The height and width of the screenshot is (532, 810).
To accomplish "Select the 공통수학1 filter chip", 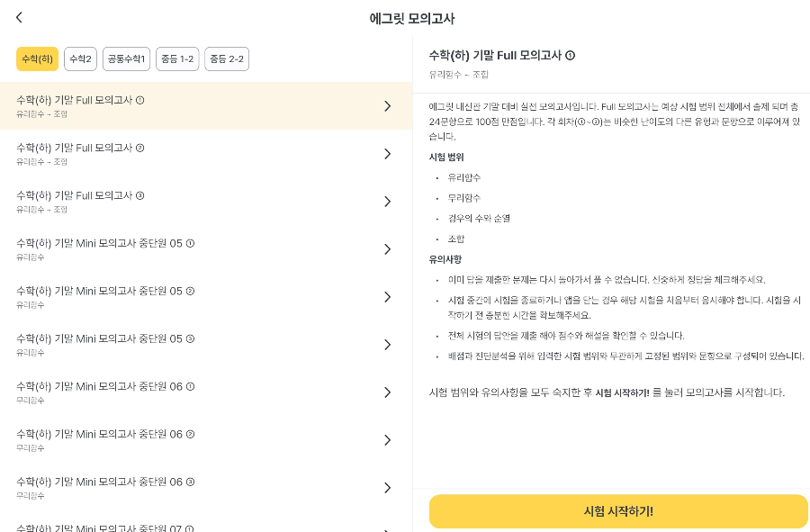I will [x=126, y=59].
